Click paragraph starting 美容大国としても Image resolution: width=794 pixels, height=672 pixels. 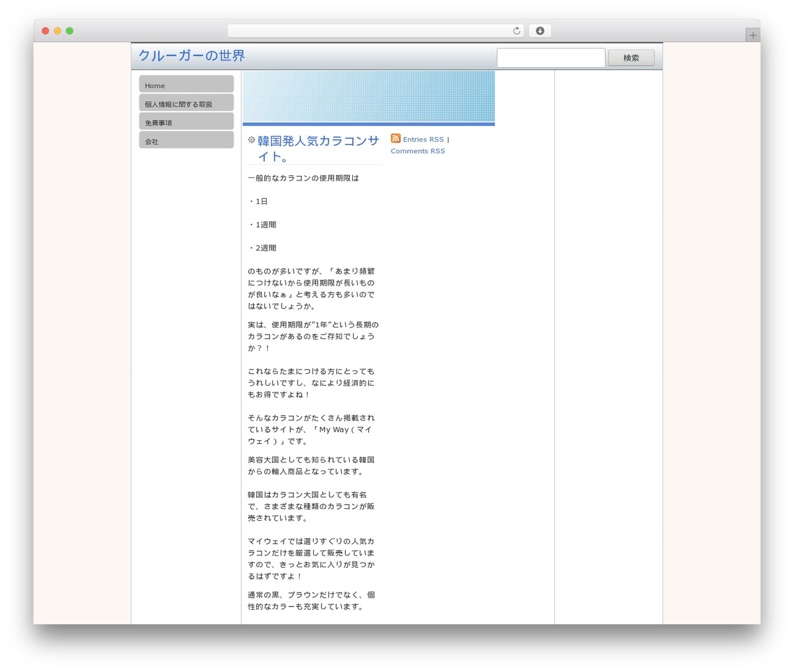[x=311, y=466]
